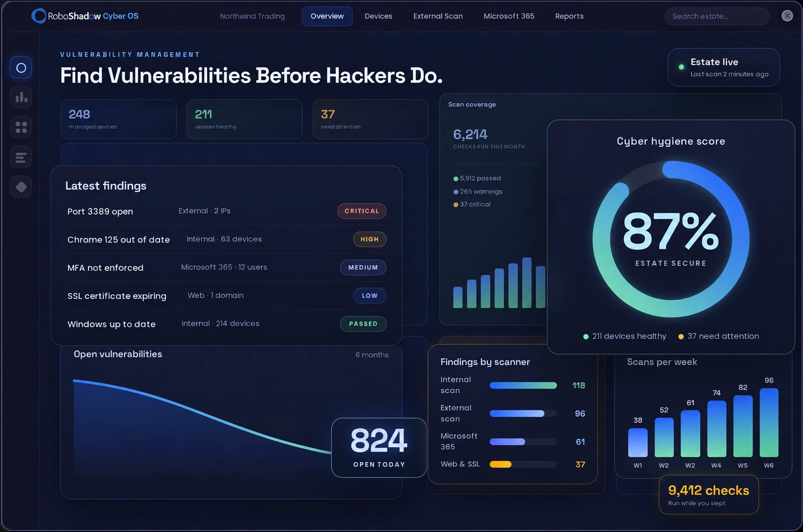Open the Microsoft 365 tab in top navigation
The image size is (803, 532).
(509, 16)
